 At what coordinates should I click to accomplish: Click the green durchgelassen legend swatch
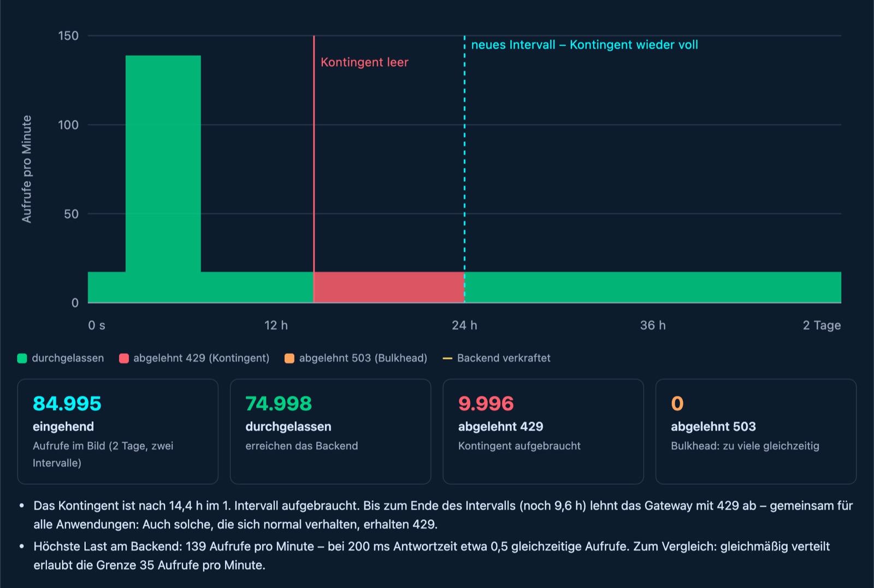tap(22, 358)
